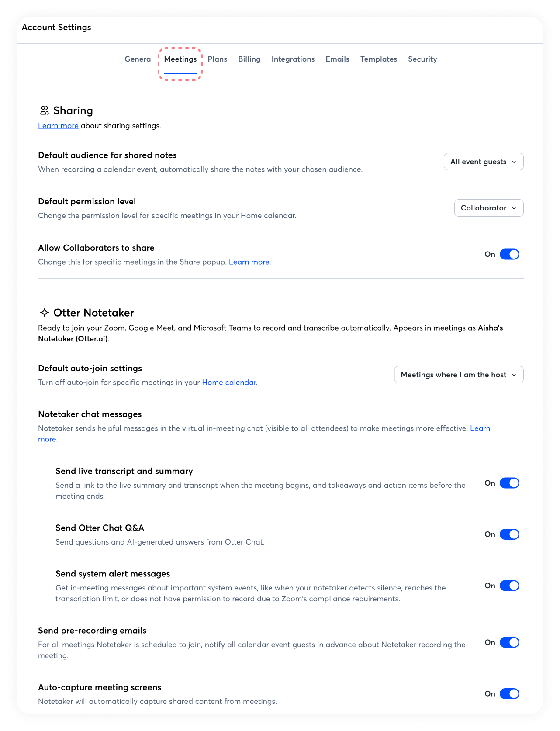Toggle Auto-capture meeting screens off
Screen dimensions: 560x731
tap(509, 693)
